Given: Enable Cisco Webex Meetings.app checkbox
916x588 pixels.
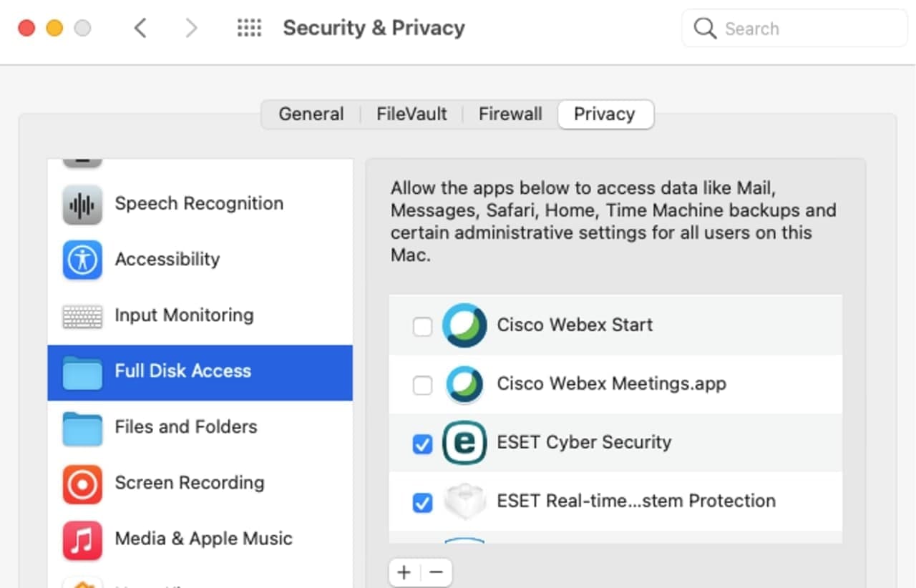Looking at the screenshot, I should [423, 386].
